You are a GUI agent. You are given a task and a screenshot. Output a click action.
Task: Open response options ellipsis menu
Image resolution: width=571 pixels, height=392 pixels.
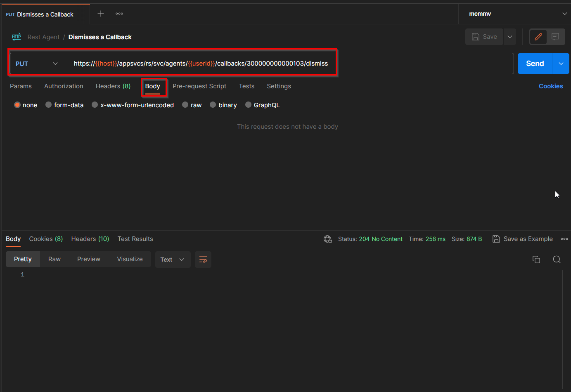pyautogui.click(x=564, y=239)
